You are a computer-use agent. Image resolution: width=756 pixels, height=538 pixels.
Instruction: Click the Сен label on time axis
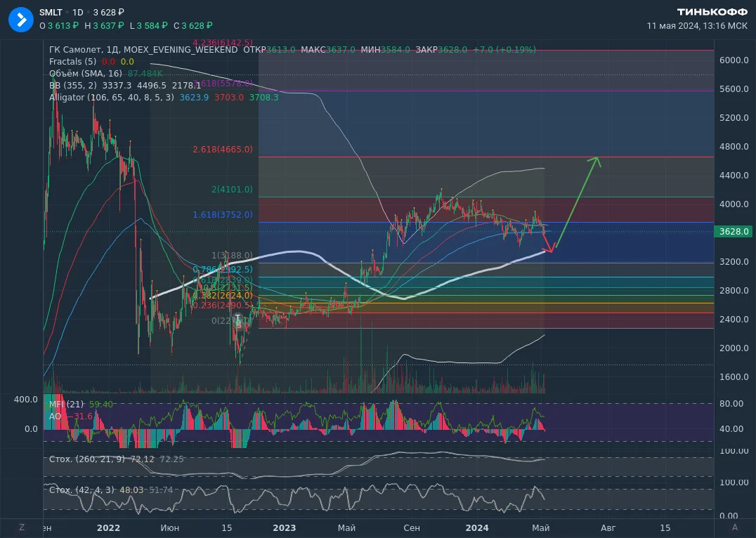coord(412,528)
